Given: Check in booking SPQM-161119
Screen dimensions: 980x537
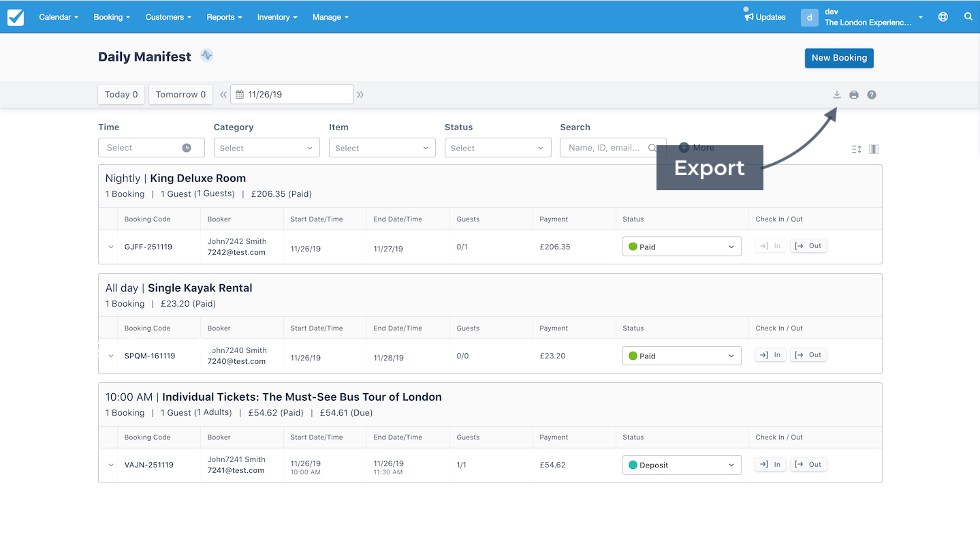Looking at the screenshot, I should [x=770, y=355].
